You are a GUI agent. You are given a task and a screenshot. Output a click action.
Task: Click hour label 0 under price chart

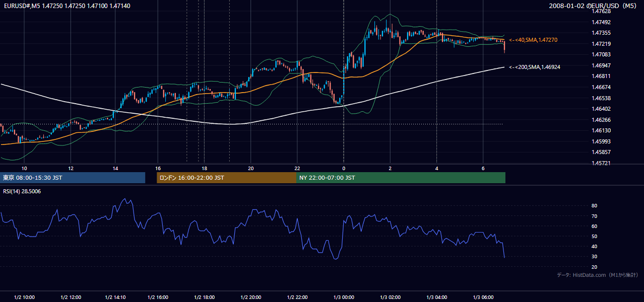(x=344, y=168)
